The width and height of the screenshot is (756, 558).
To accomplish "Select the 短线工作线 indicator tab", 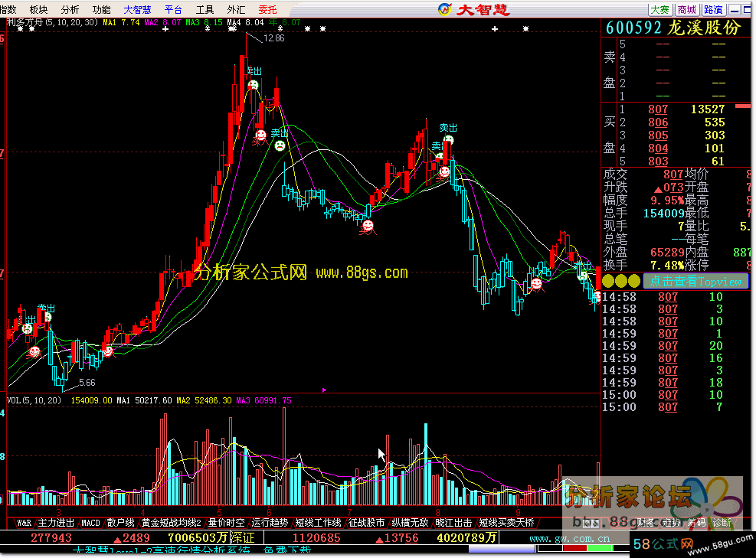I will click(318, 523).
